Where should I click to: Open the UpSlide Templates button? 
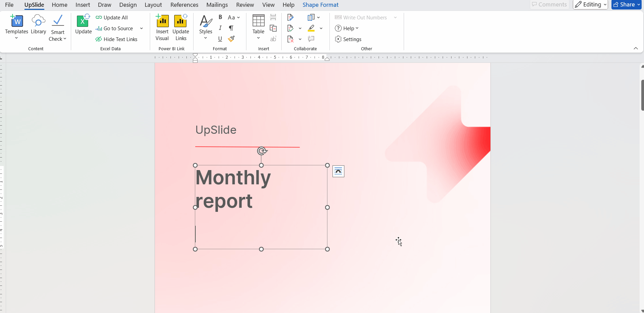[x=17, y=27]
